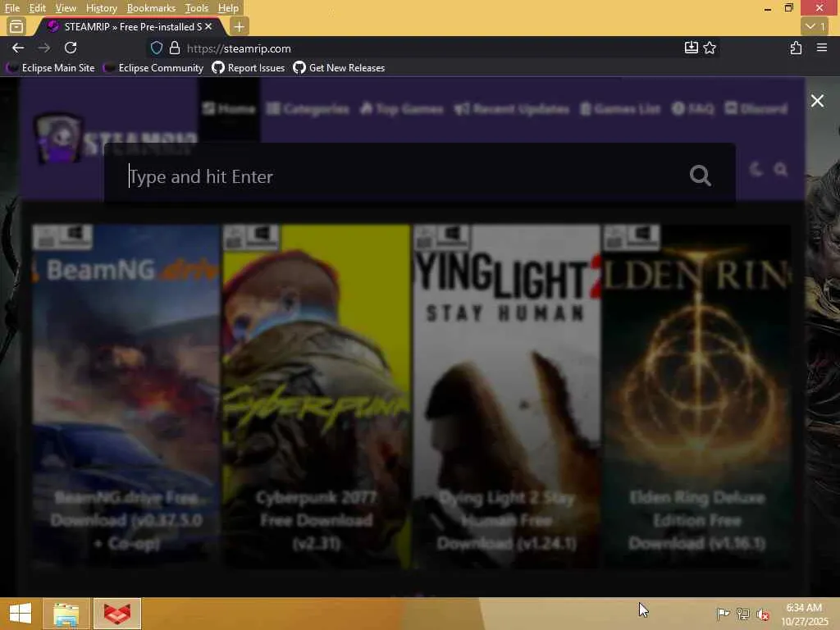The height and width of the screenshot is (630, 840).
Task: Click the SteamRIP logo
Action: click(115, 138)
